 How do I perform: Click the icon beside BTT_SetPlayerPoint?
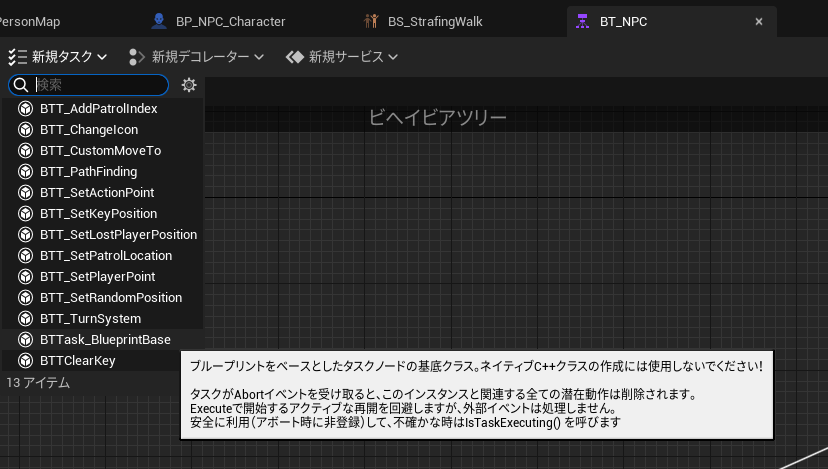pyautogui.click(x=25, y=277)
